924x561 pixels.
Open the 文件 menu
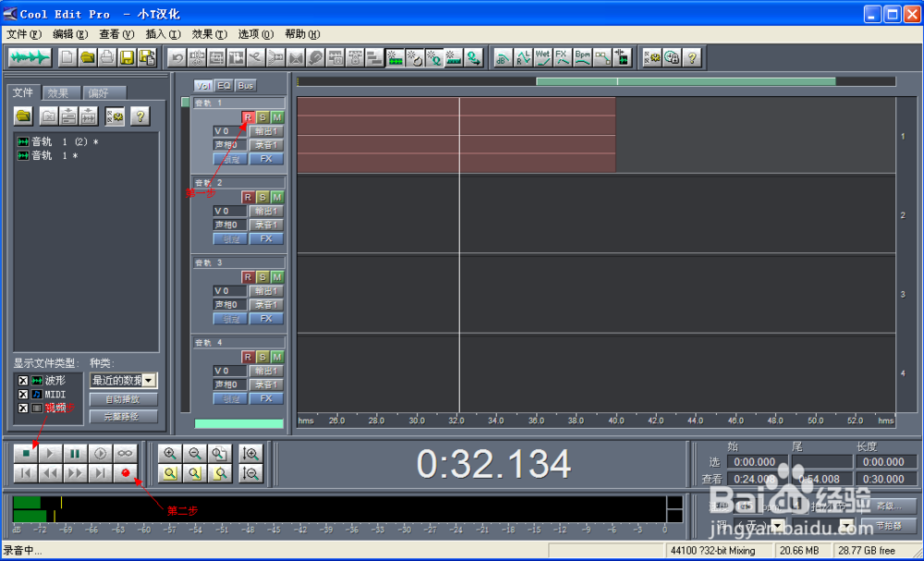coord(24,34)
